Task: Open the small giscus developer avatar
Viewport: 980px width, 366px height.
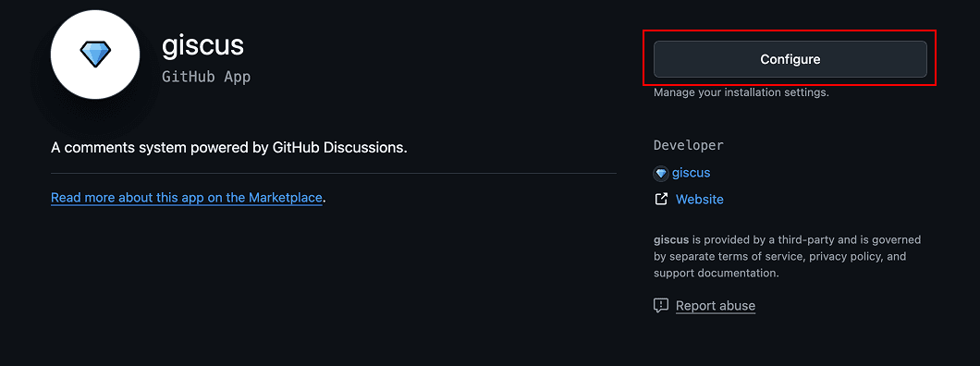Action: pos(661,174)
